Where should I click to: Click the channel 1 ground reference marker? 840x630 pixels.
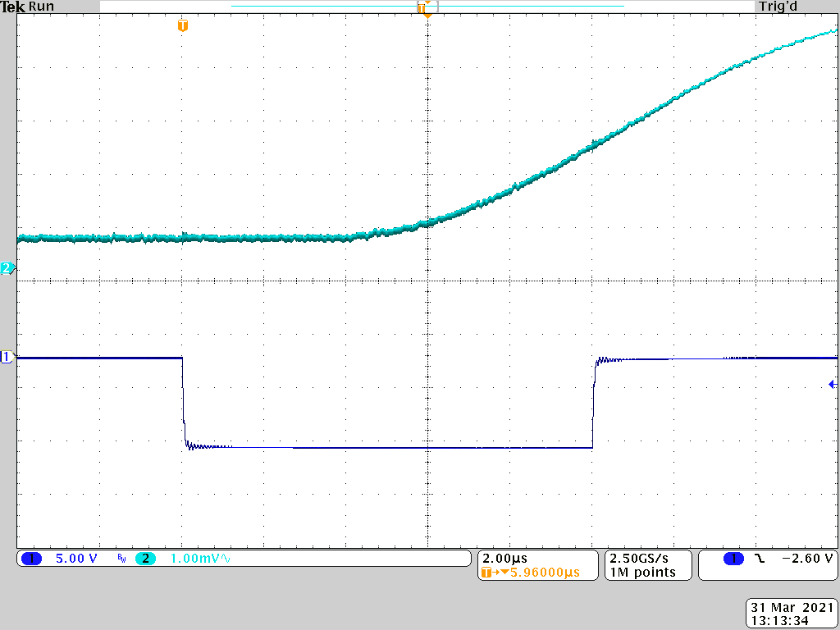click(7, 358)
